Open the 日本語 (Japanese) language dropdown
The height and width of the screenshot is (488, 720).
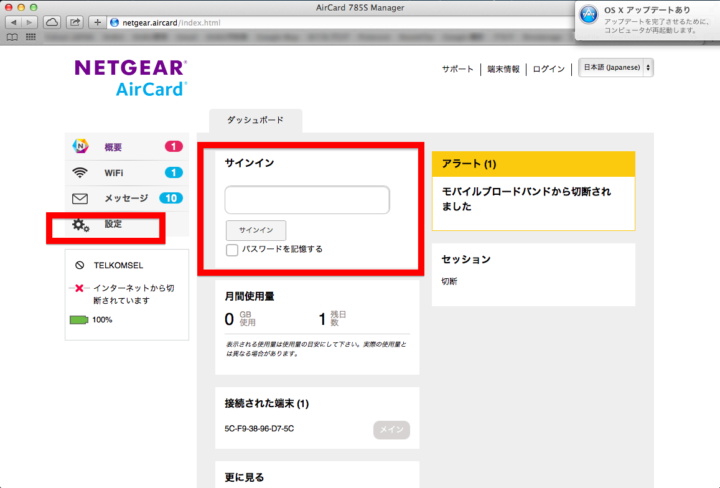tap(616, 68)
